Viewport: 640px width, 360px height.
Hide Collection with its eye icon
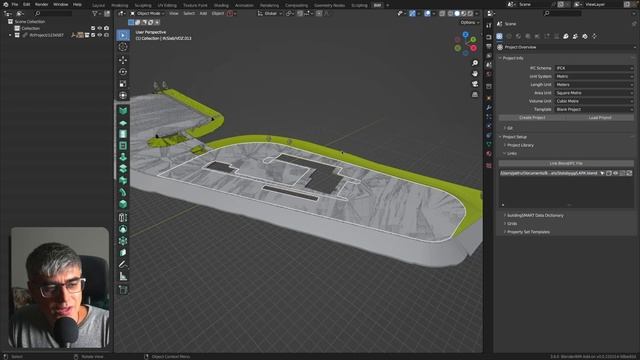[x=100, y=28]
